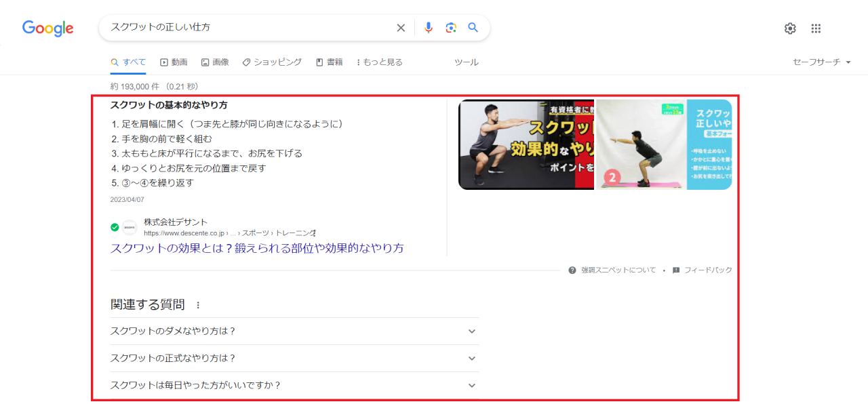Expand スクワットの正式なやり方は？ question

coord(294,358)
